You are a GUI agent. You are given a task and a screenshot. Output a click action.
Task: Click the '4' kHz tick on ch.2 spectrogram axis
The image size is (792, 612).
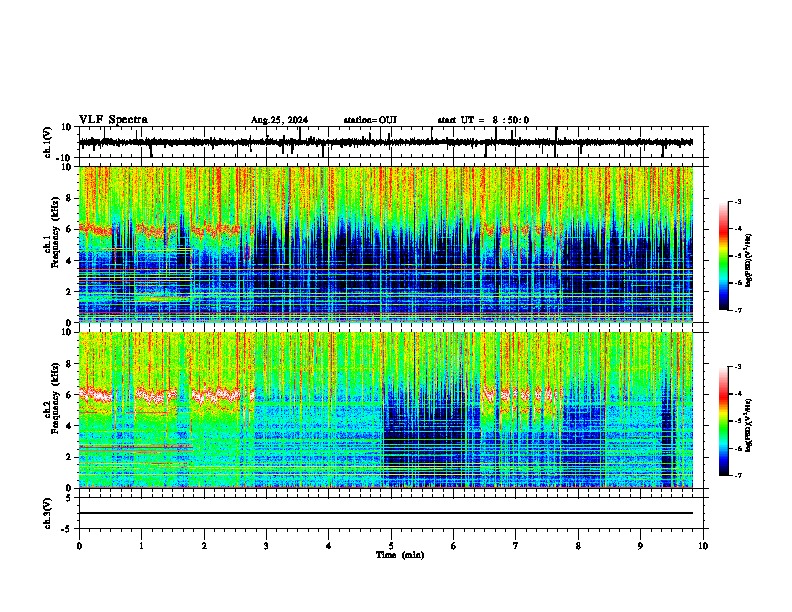point(71,426)
